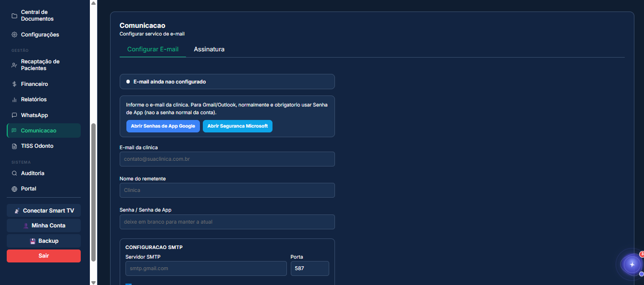The image size is (644, 285).
Task: Open Minha Conta button
Action: coord(44,226)
